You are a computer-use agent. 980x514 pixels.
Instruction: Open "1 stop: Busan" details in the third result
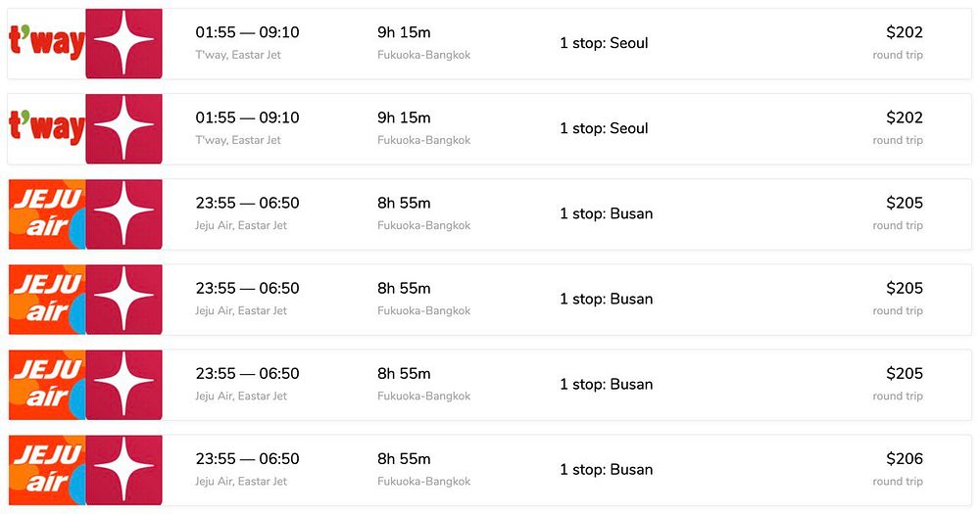click(x=606, y=213)
